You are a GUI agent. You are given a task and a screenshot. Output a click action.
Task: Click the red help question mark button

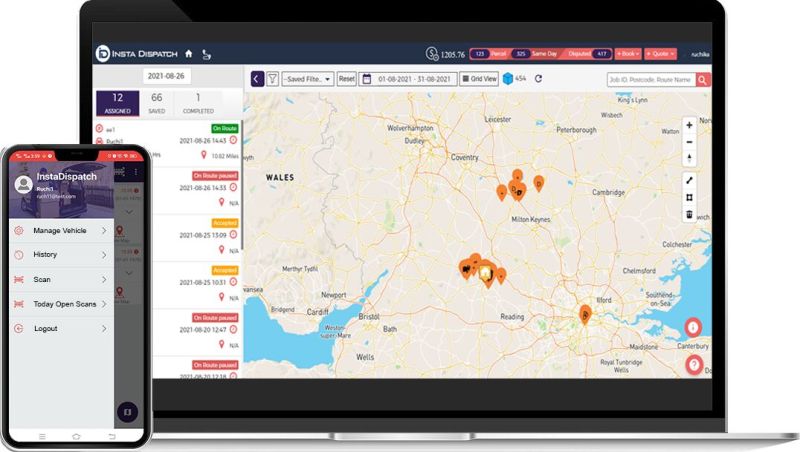[694, 364]
